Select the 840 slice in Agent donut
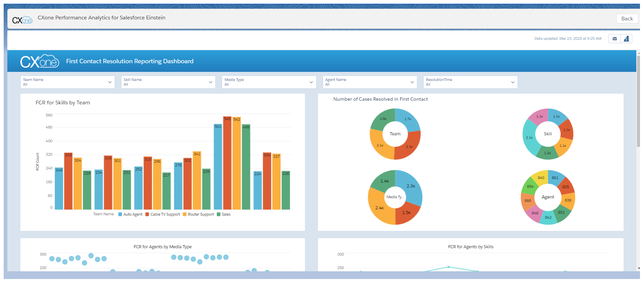This screenshot has height=283, width=644. pos(541,178)
